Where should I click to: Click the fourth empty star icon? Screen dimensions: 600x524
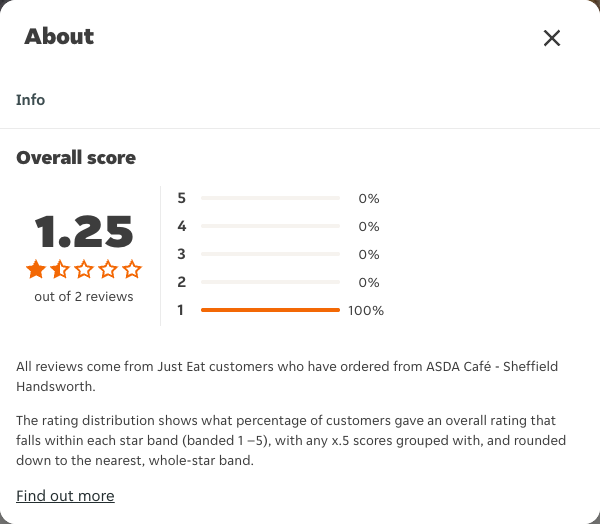click(108, 269)
